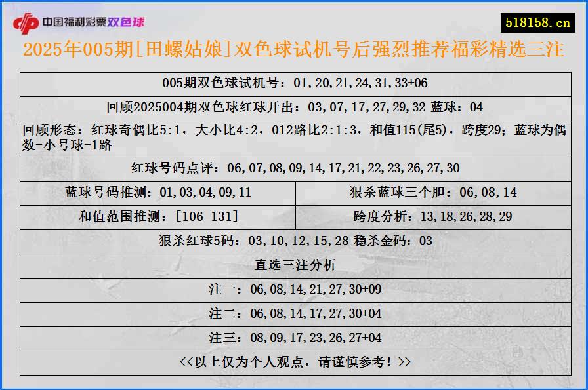This screenshot has width=588, height=390.
Task: Open the 518158.cn site banner
Action: pos(537,20)
